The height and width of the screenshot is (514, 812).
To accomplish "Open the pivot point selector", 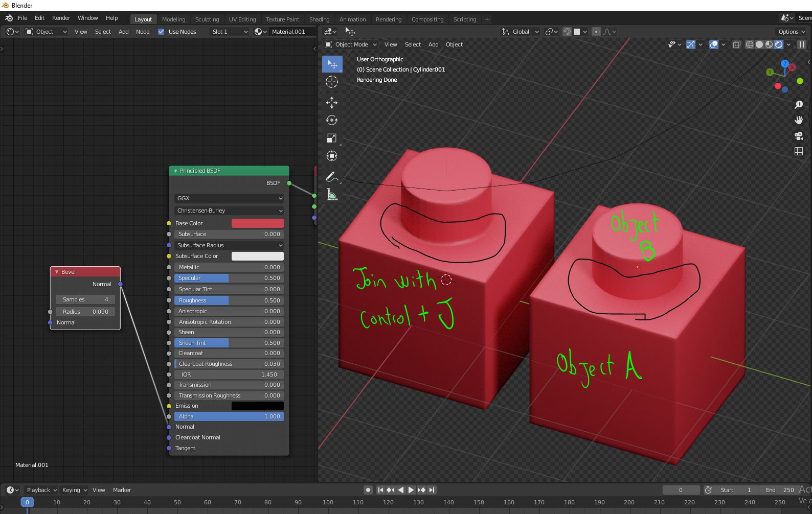I will coord(552,32).
